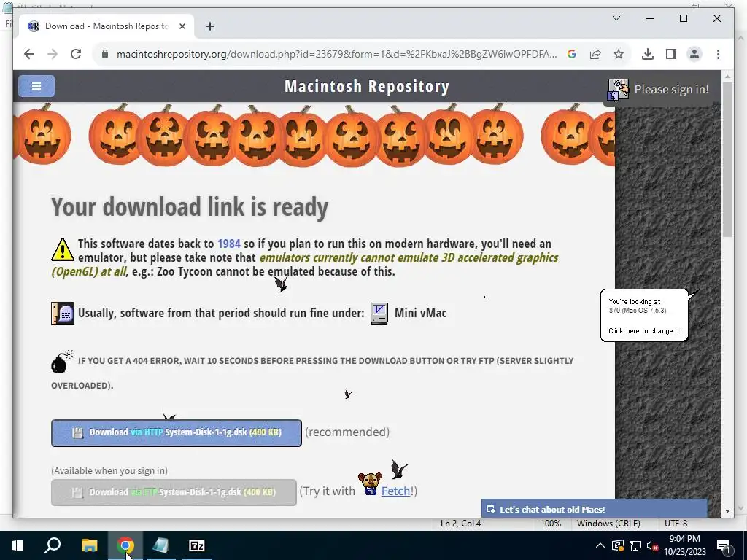Viewport: 747px width, 560px height.
Task: Click the Please sign in avatar icon
Action: click(619, 90)
